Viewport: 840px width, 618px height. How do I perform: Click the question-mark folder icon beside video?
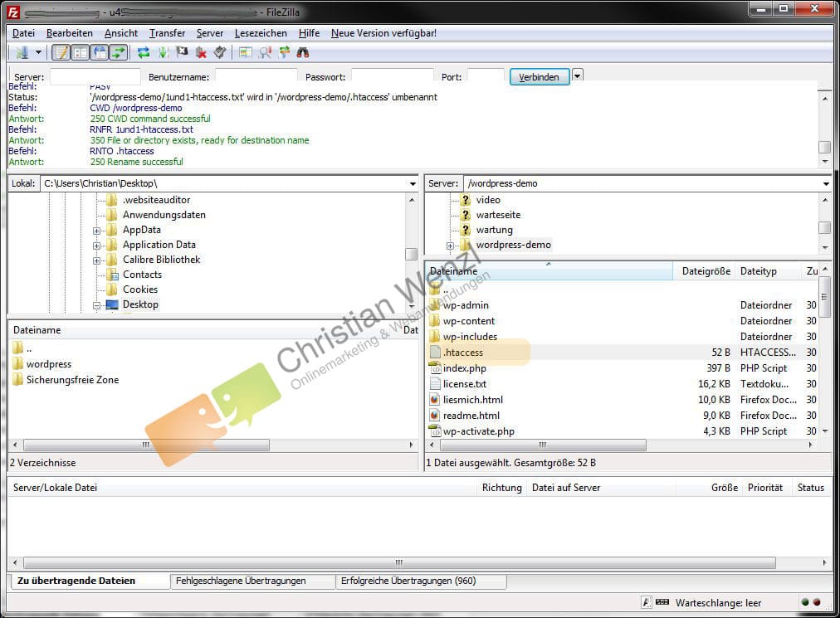coord(466,200)
